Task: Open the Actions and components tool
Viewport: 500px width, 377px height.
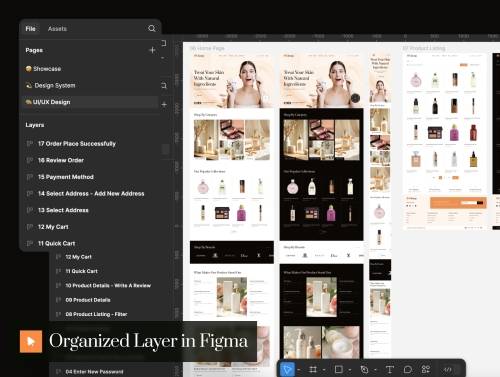Action: click(426, 369)
